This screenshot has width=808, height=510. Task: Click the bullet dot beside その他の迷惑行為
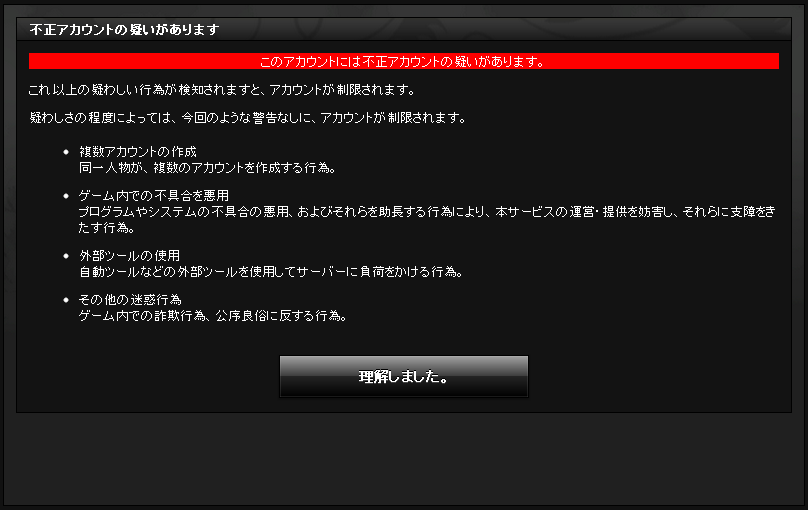(x=65, y=300)
